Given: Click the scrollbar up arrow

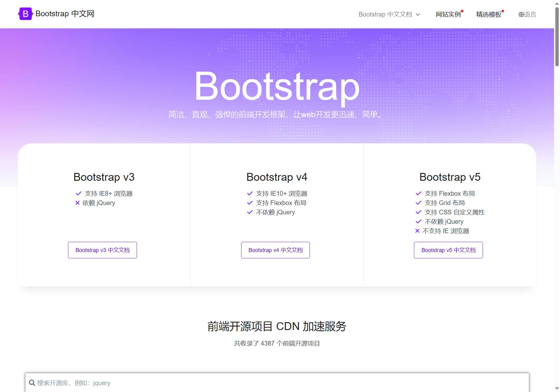Looking at the screenshot, I should tap(557, 3).
